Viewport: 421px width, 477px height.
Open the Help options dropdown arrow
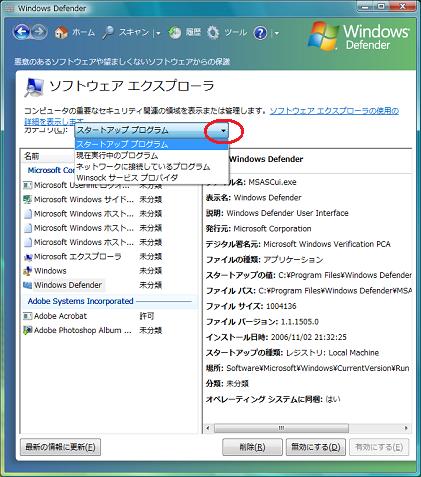coord(276,33)
